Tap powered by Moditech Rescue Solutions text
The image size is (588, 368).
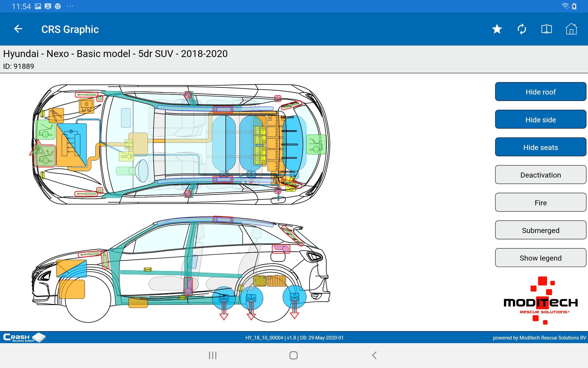(539, 338)
